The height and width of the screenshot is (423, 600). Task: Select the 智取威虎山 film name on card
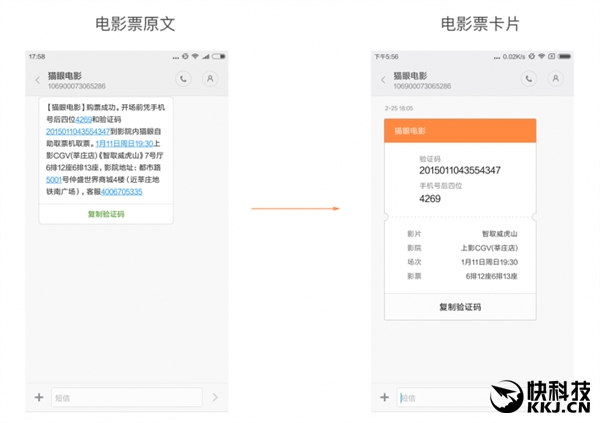coord(500,234)
